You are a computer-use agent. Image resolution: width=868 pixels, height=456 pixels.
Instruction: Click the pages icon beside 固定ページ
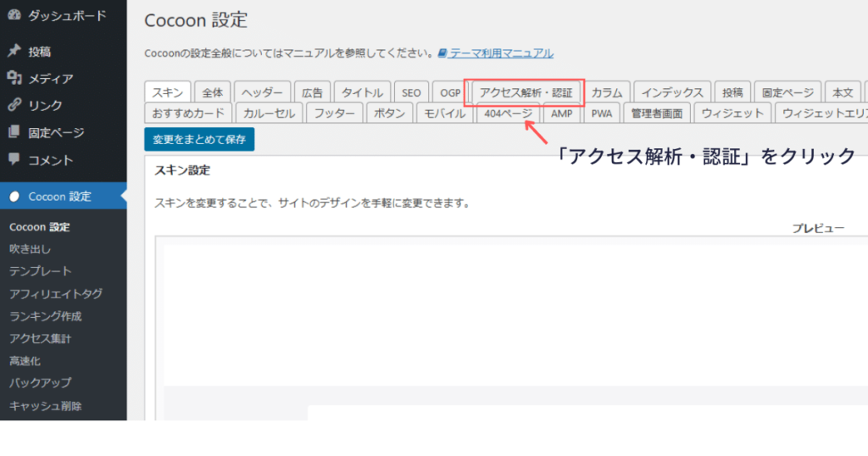[14, 132]
